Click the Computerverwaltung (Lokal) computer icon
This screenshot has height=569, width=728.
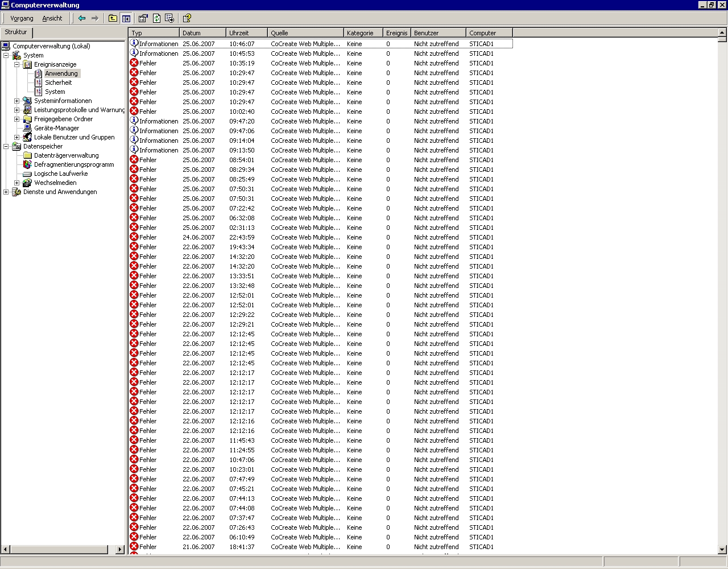pyautogui.click(x=6, y=46)
